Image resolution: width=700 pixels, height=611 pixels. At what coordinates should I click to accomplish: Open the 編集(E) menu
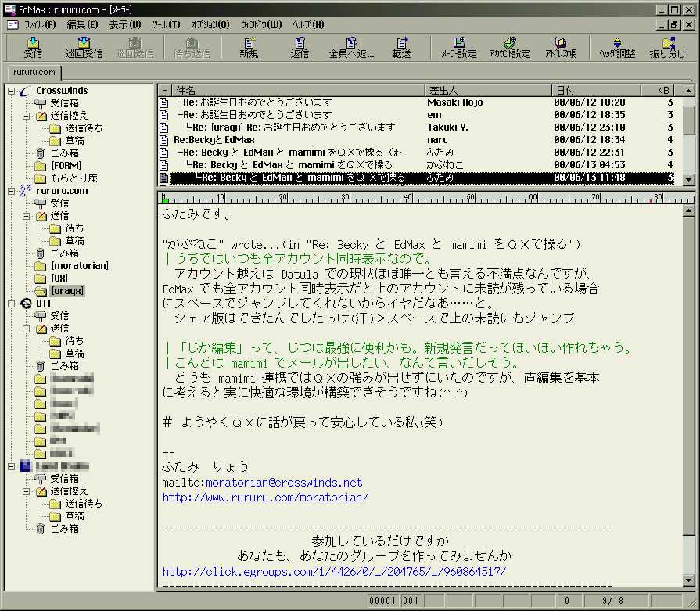[x=82, y=24]
